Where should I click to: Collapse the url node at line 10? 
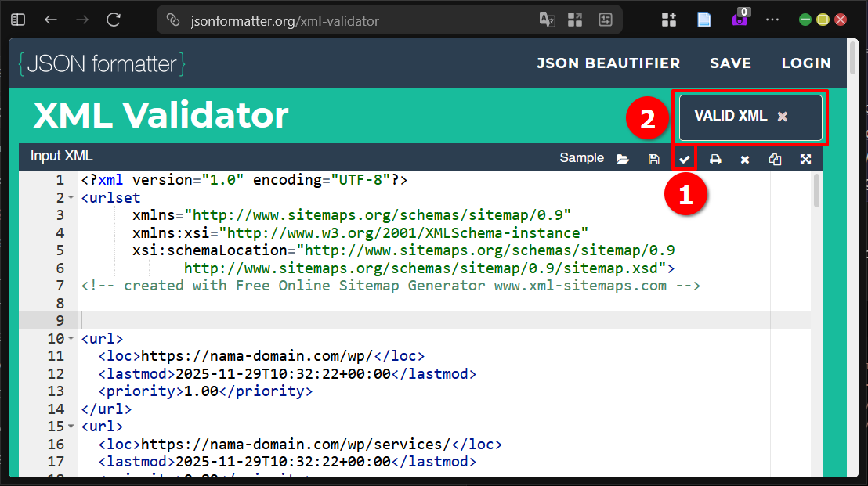[71, 338]
